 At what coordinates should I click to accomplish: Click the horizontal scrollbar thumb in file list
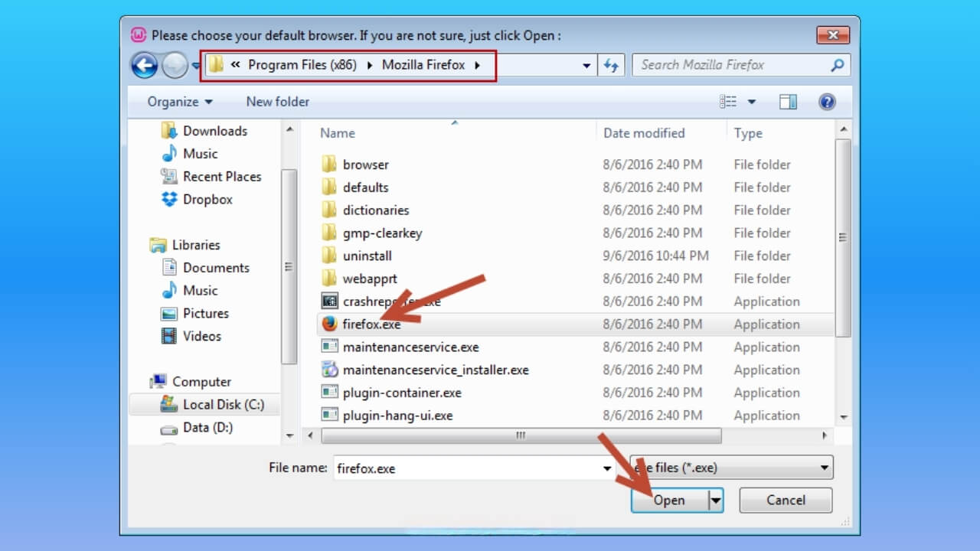coord(521,435)
